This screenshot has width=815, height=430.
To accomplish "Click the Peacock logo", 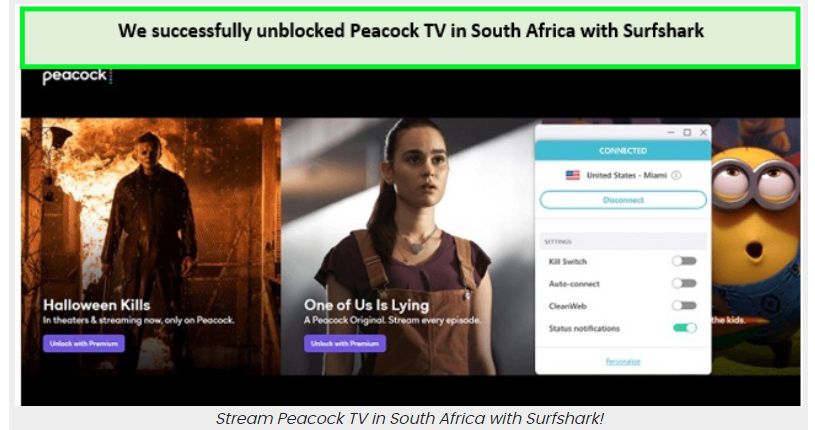I will coord(77,76).
